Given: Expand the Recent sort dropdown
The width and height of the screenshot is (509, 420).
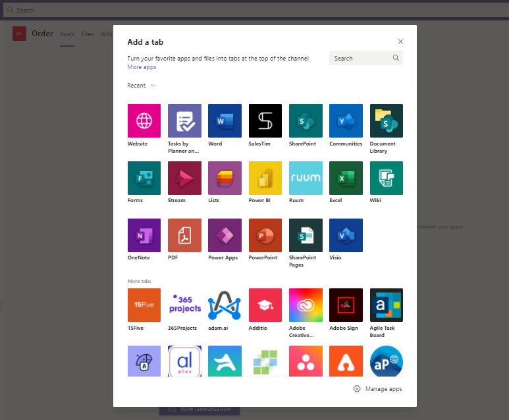Looking at the screenshot, I should point(140,86).
